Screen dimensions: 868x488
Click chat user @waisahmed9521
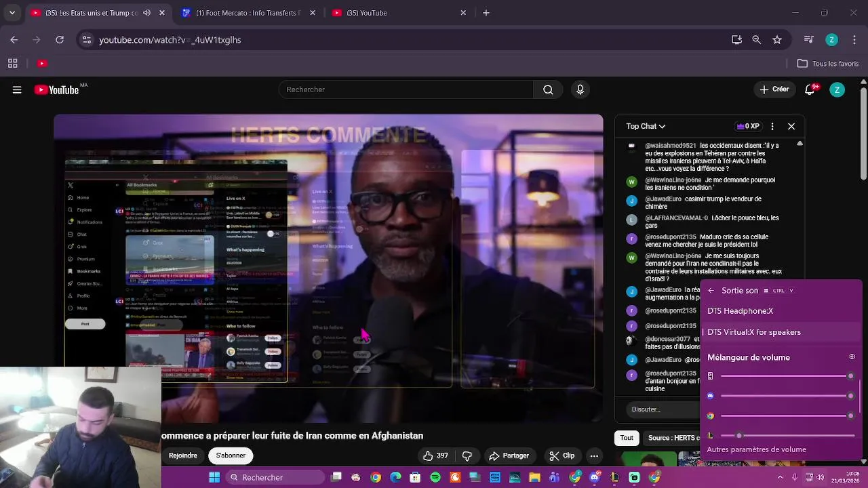pyautogui.click(x=670, y=145)
